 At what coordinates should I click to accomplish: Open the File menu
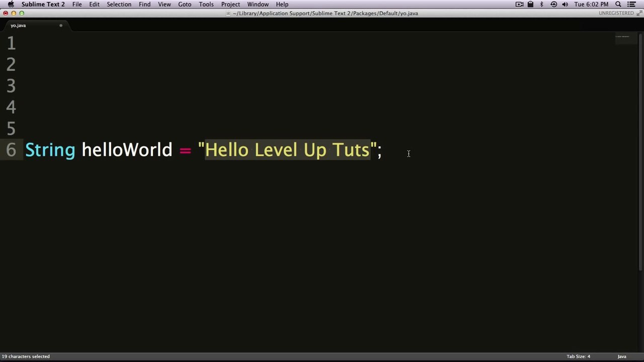pos(77,4)
